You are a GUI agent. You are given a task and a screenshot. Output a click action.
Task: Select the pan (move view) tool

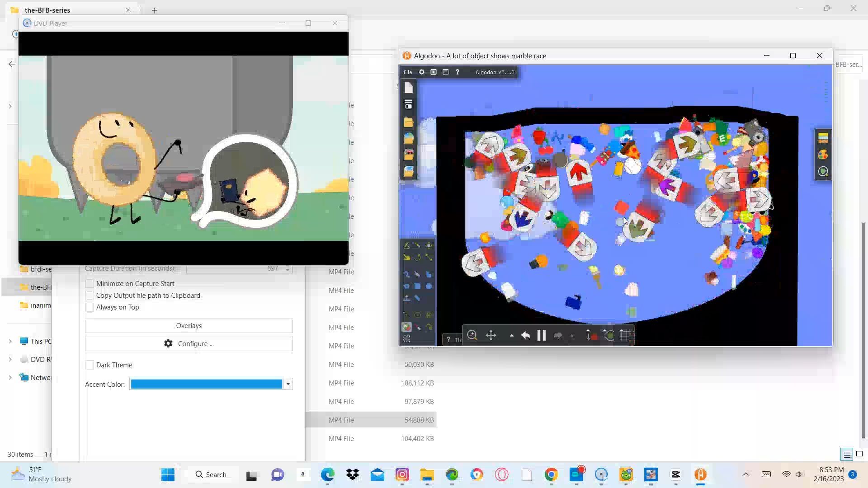click(x=491, y=335)
